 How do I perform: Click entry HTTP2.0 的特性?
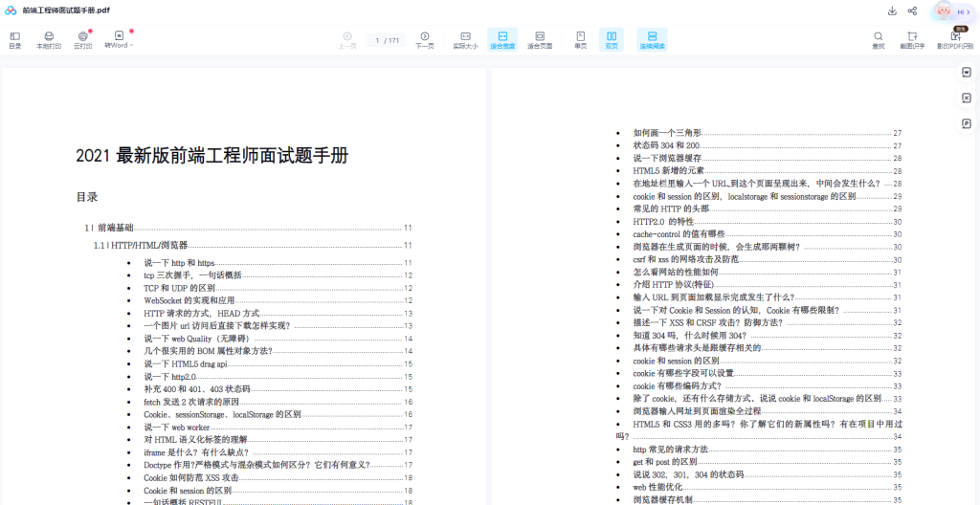click(768, 222)
